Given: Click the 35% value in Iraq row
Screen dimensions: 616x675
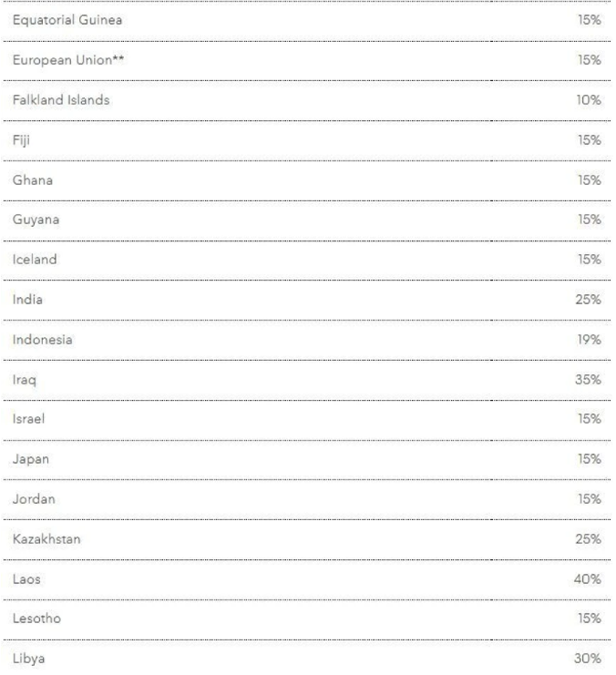Looking at the screenshot, I should (x=589, y=380).
